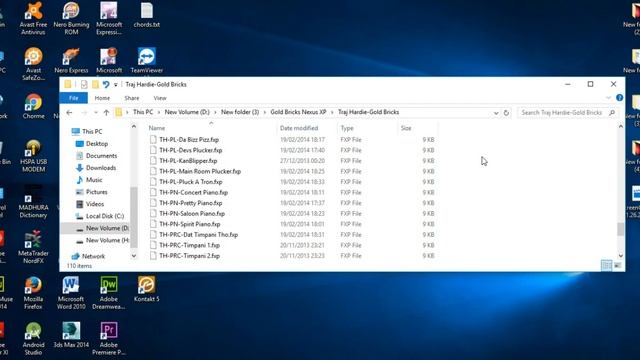
Task: Open Microsoft Expression desktop icon at top
Action: pos(109,18)
